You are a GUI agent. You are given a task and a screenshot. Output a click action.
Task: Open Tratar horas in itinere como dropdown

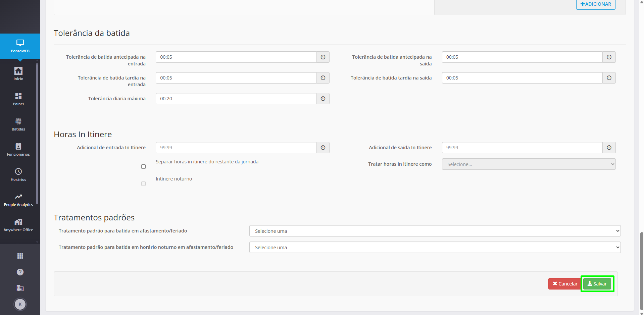[x=529, y=164]
